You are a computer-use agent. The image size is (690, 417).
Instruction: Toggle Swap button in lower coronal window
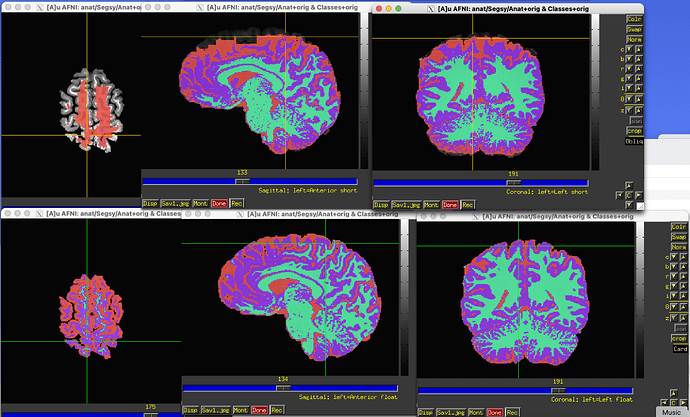679,237
